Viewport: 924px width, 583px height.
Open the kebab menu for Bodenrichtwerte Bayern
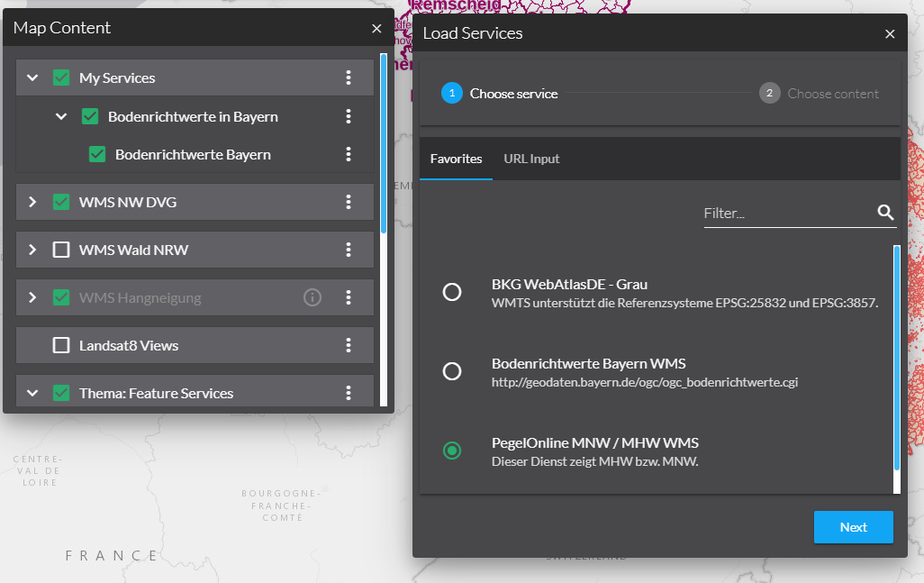tap(349, 154)
